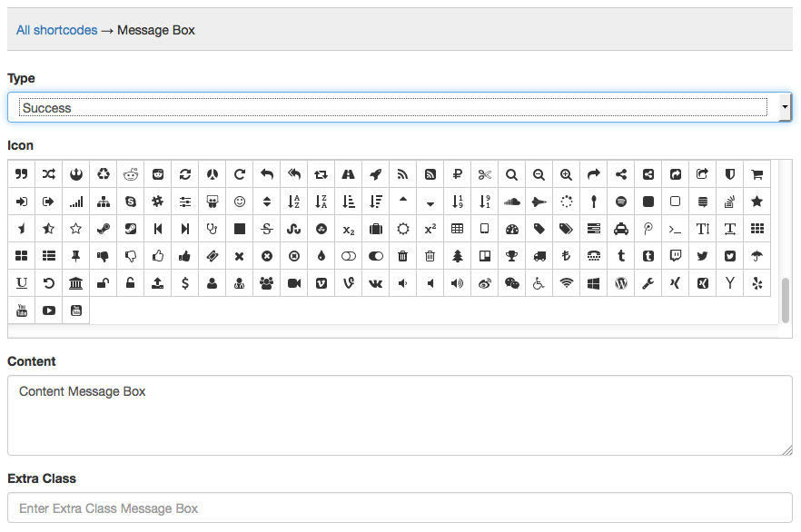The height and width of the screenshot is (532, 801).
Task: Click the Type dropdown arrow
Action: point(785,107)
